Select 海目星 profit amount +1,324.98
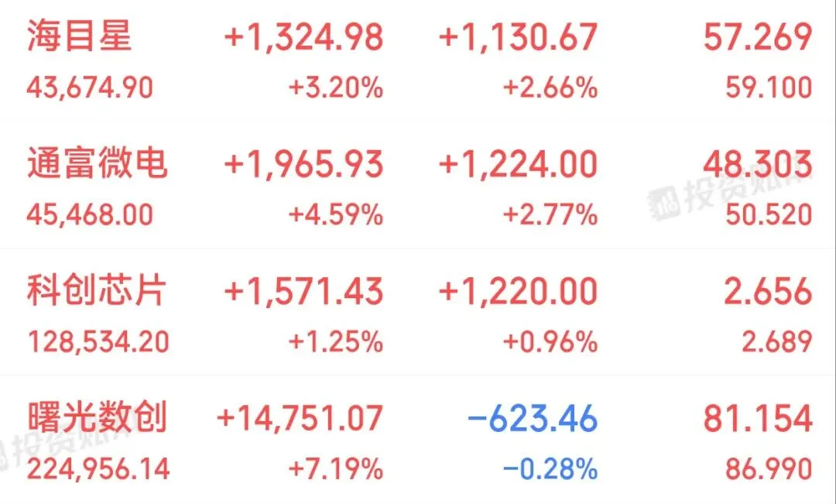This screenshot has width=836, height=504. 303,37
